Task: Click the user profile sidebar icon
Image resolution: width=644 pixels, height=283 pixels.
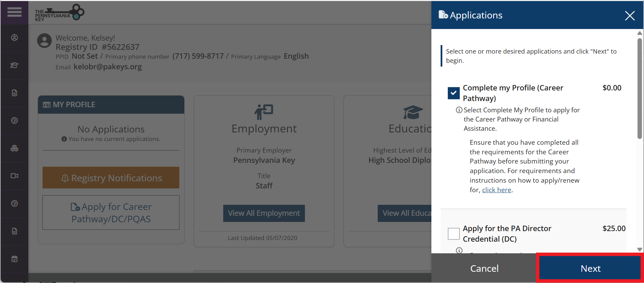Action: click(x=14, y=38)
